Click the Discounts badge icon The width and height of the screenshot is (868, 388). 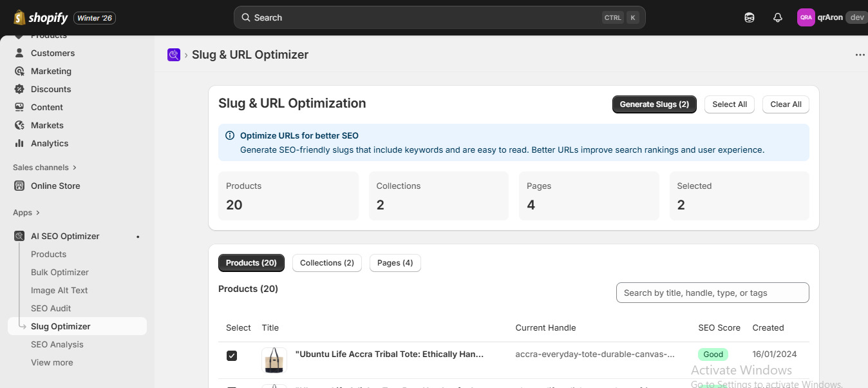[19, 89]
